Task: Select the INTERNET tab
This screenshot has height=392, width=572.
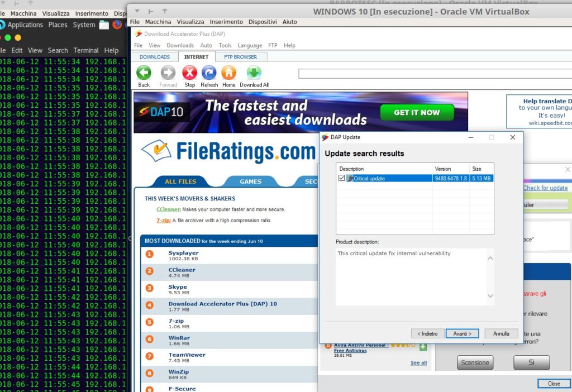Action: tap(196, 57)
